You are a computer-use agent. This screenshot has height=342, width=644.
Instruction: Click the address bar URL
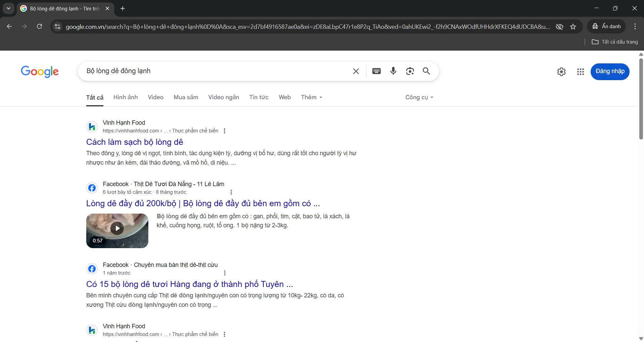pos(308,26)
